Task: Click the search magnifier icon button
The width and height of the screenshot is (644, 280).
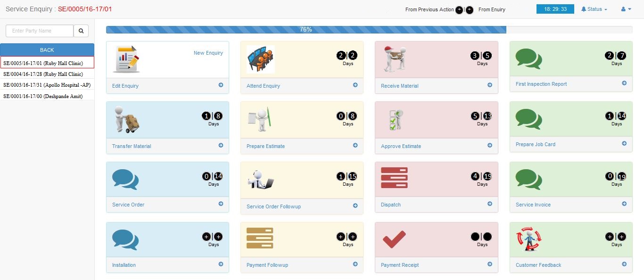Action: point(81,31)
